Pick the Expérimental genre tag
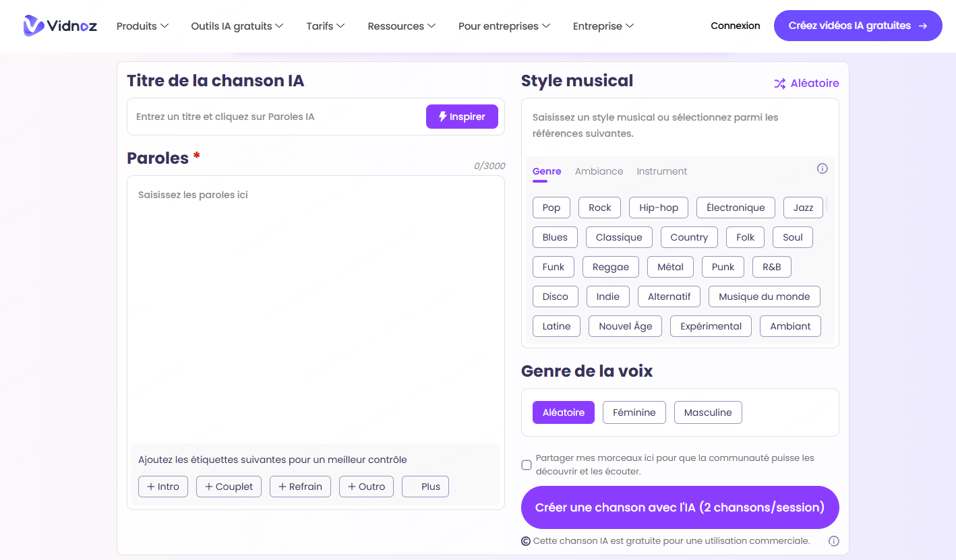This screenshot has height=560, width=956. (x=711, y=326)
